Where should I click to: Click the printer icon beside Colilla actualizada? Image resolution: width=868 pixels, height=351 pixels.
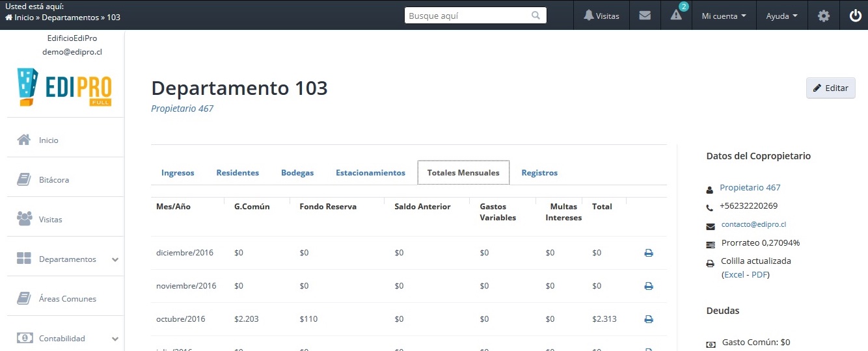[x=711, y=263]
